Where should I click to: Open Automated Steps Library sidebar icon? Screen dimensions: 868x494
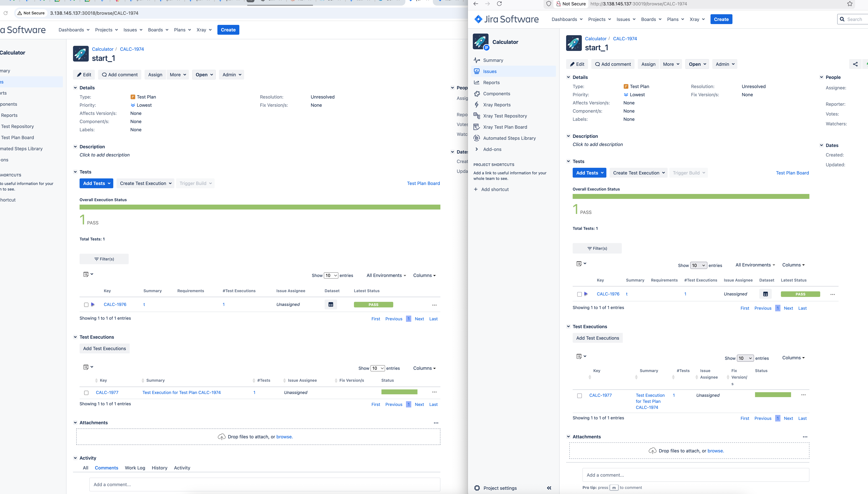(x=477, y=138)
